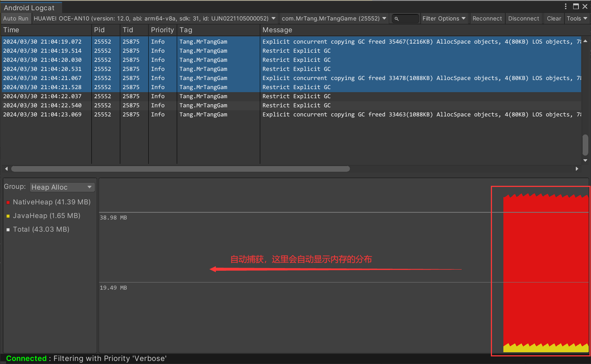
Task: Select log row timestamped 21:04:19.072
Action: click(x=291, y=42)
